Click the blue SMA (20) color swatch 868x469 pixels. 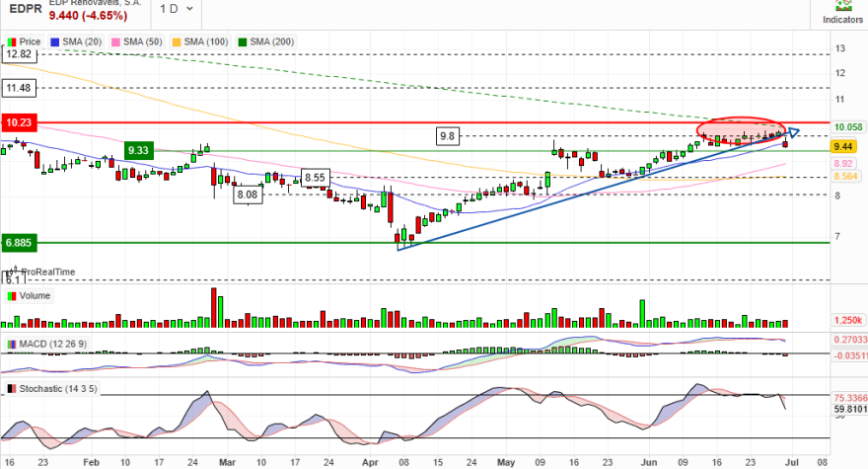click(x=55, y=42)
